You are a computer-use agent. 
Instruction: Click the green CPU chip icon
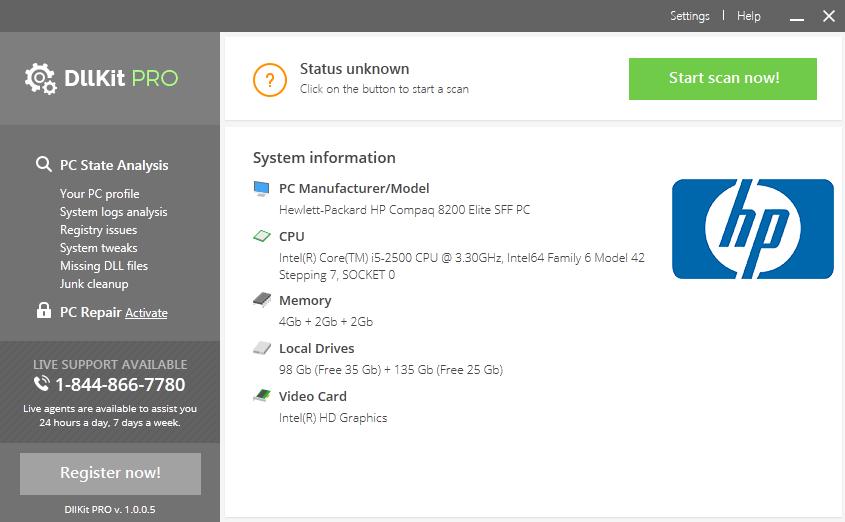(x=262, y=237)
